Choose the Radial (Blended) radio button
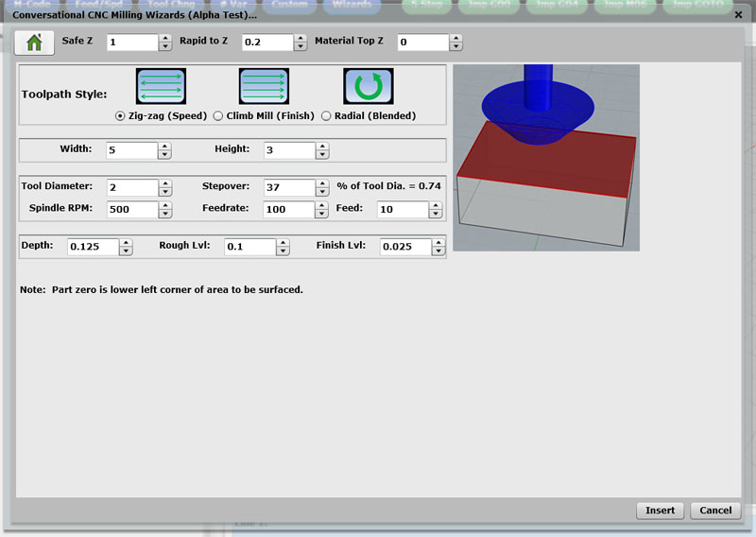Screen dimensions: 756x537 (x=326, y=115)
